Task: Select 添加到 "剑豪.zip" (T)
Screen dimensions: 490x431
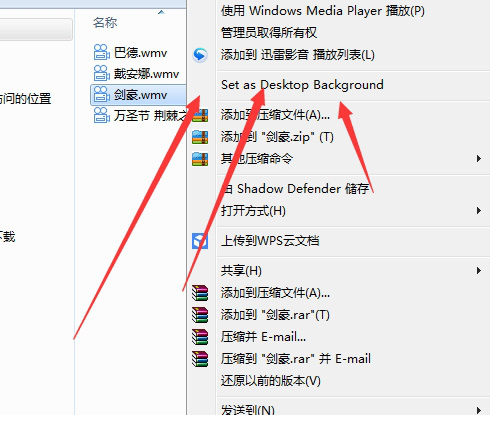Action: [277, 137]
